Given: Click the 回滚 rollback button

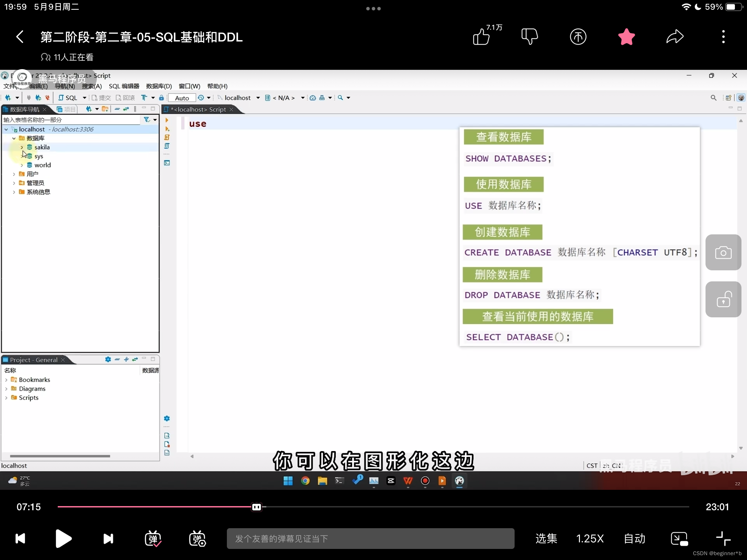Looking at the screenshot, I should point(125,98).
